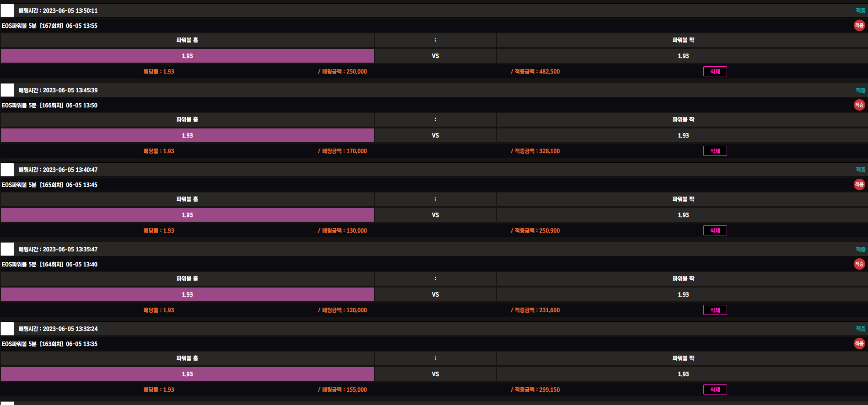Image resolution: width=868 pixels, height=405 pixels.
Task: Toggle checkbox of the 13:35:47 bet
Action: pyautogui.click(x=7, y=249)
